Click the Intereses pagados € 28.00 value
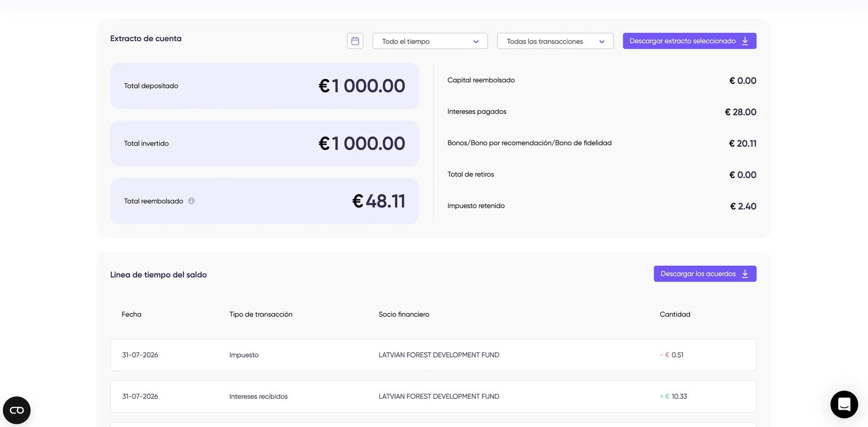Viewport: 868px width, 427px height. 741,112
